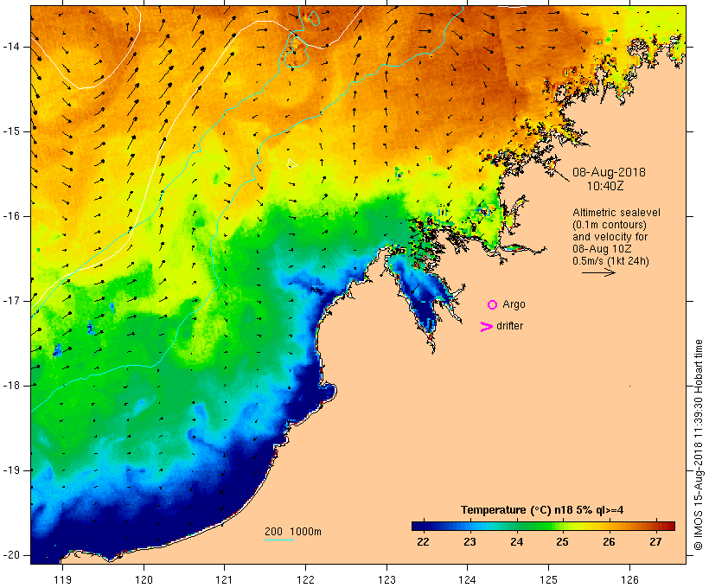
Task: Click the 23 label on temperature scale
Action: click(469, 542)
